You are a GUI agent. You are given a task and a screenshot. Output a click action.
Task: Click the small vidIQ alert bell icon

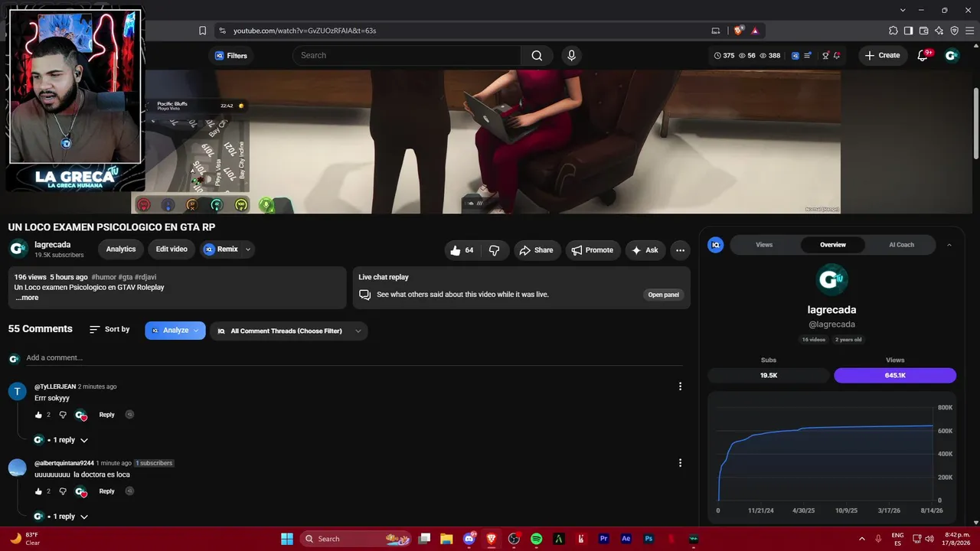(x=837, y=56)
